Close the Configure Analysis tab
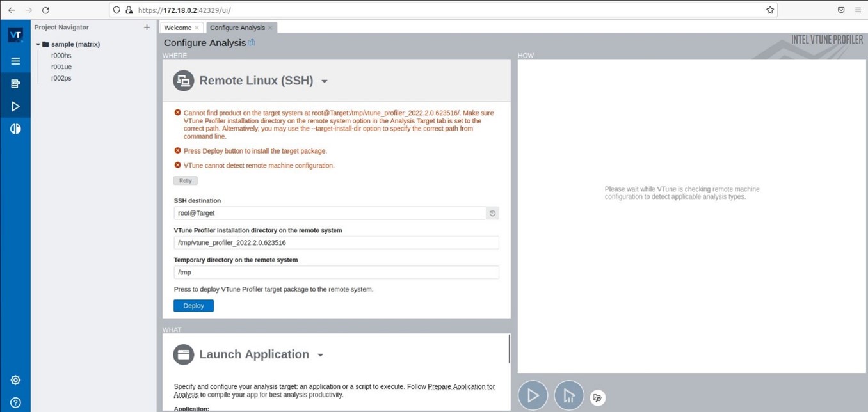The width and height of the screenshot is (868, 412). pyautogui.click(x=270, y=28)
